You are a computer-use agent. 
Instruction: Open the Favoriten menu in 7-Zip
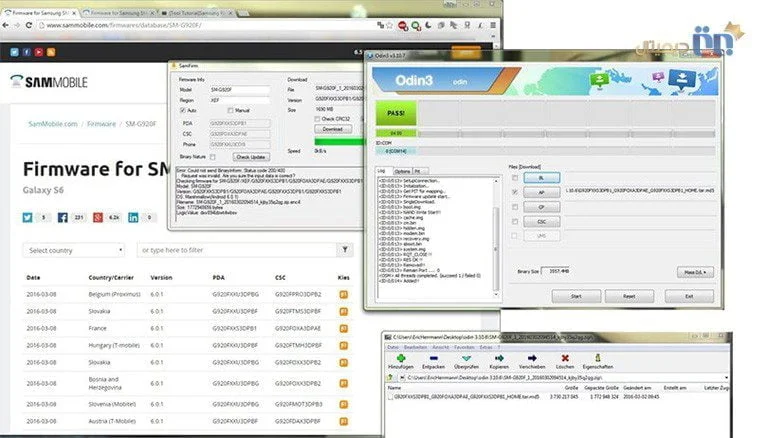[x=464, y=347]
